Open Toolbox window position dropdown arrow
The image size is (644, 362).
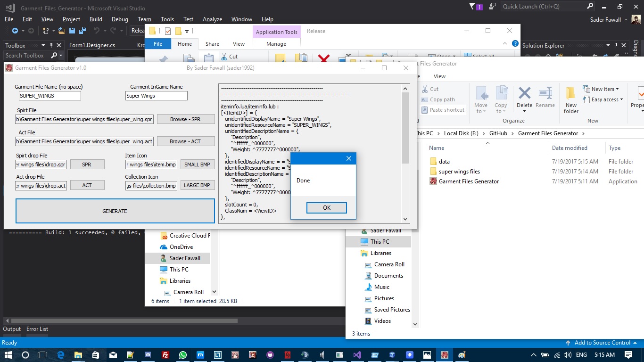43,45
